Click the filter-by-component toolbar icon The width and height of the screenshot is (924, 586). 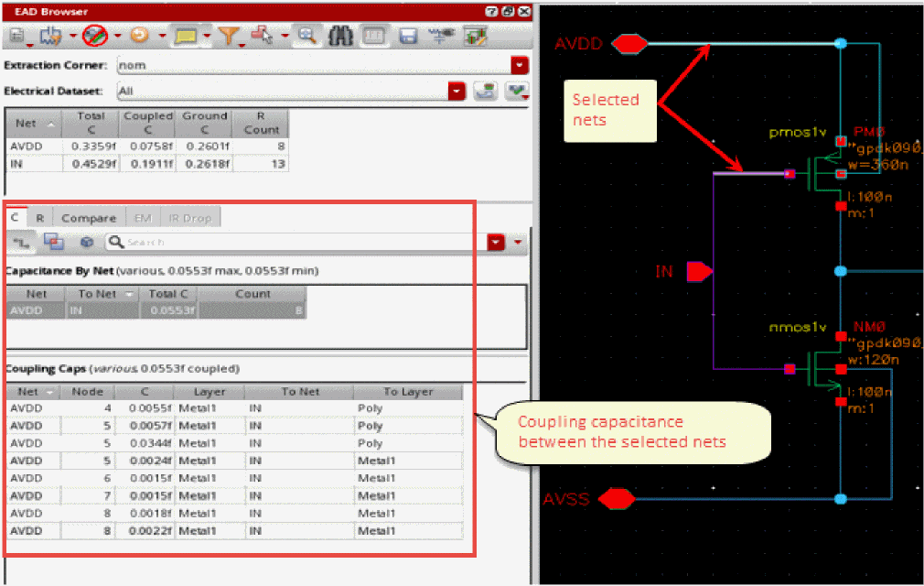(x=50, y=37)
